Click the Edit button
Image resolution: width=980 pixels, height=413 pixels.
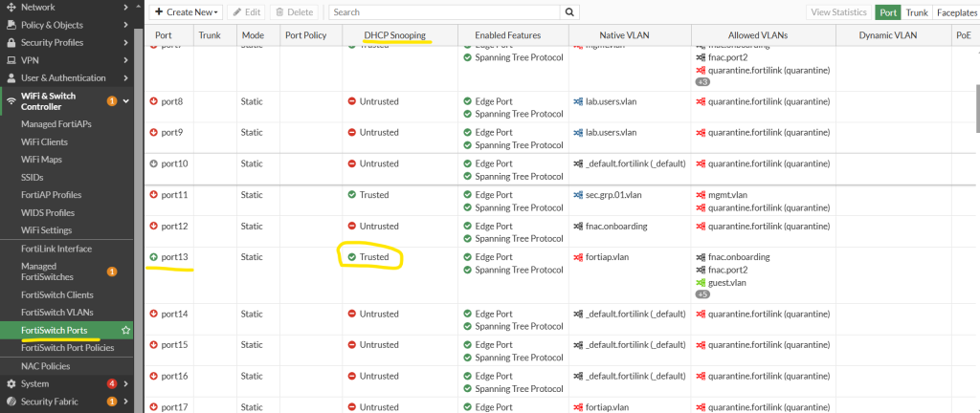[x=246, y=11]
